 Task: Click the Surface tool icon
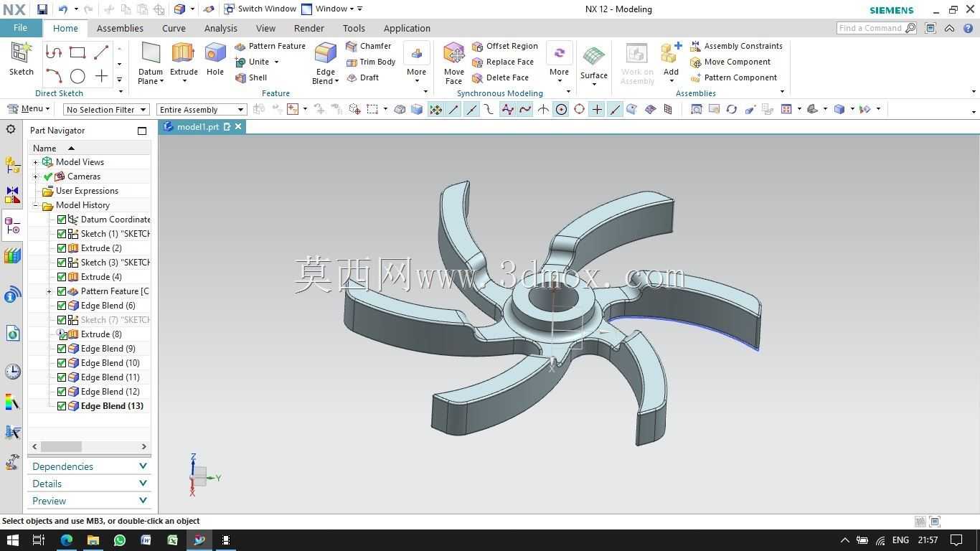pos(594,57)
